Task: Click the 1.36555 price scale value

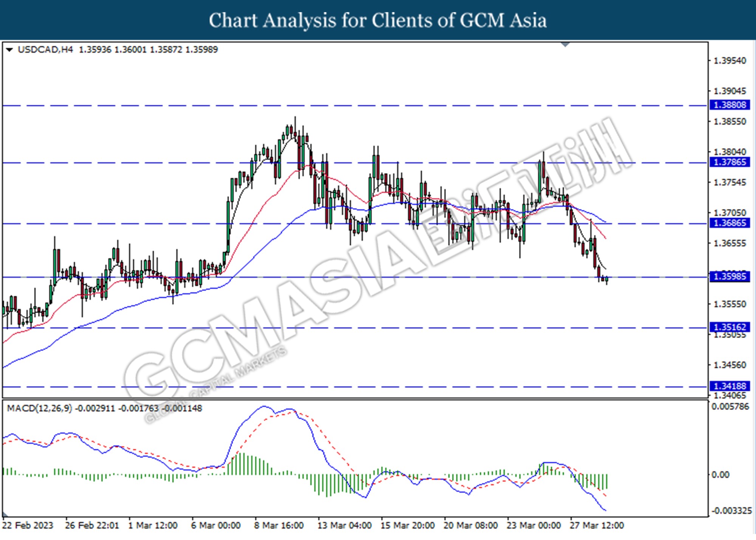Action: (x=730, y=244)
